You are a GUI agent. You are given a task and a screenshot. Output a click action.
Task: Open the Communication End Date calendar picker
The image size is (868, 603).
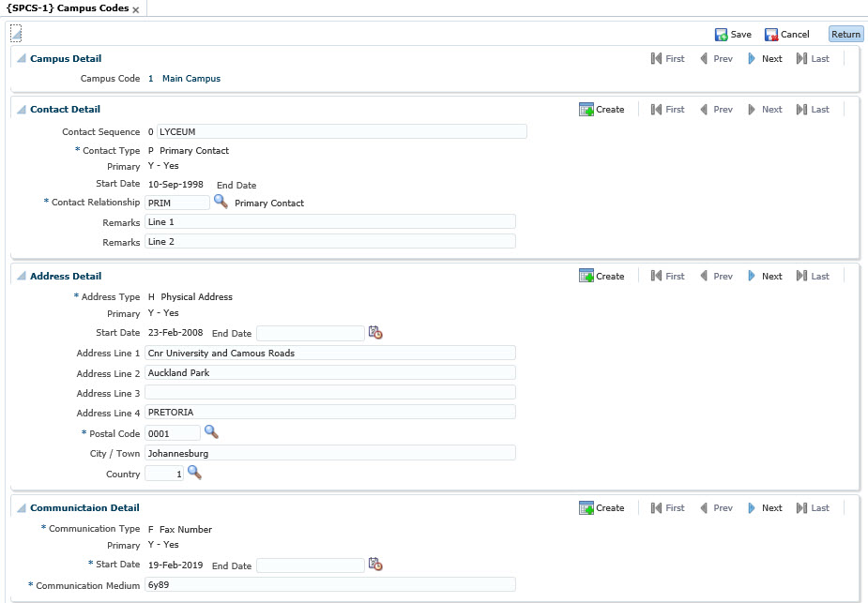[375, 565]
